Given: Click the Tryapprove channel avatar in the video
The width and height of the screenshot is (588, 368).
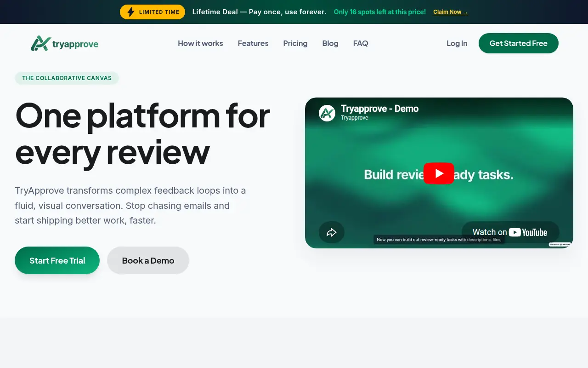Looking at the screenshot, I should tap(327, 113).
